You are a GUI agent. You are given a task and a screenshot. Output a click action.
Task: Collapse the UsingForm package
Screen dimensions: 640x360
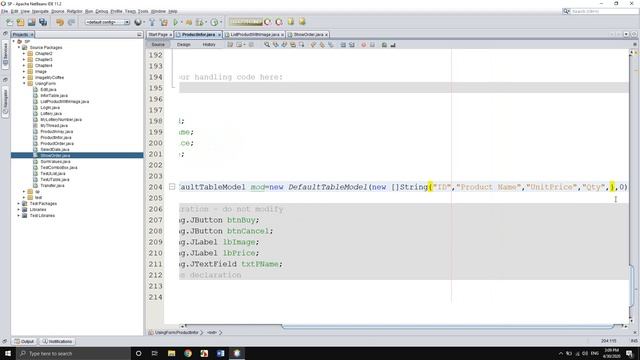[24, 83]
